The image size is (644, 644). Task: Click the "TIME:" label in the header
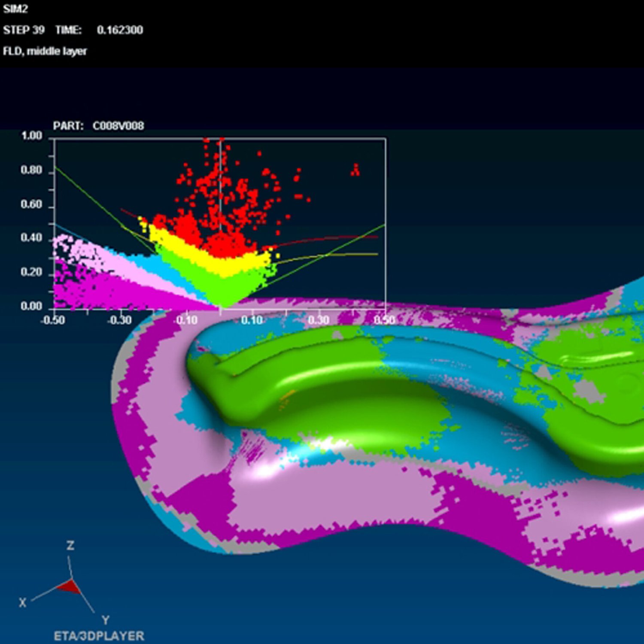click(x=69, y=30)
